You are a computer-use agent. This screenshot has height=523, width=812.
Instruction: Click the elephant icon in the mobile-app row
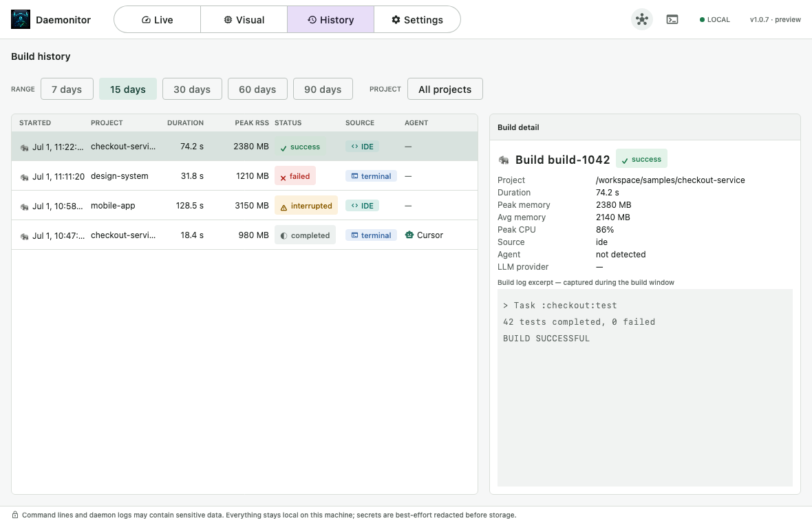(24, 206)
